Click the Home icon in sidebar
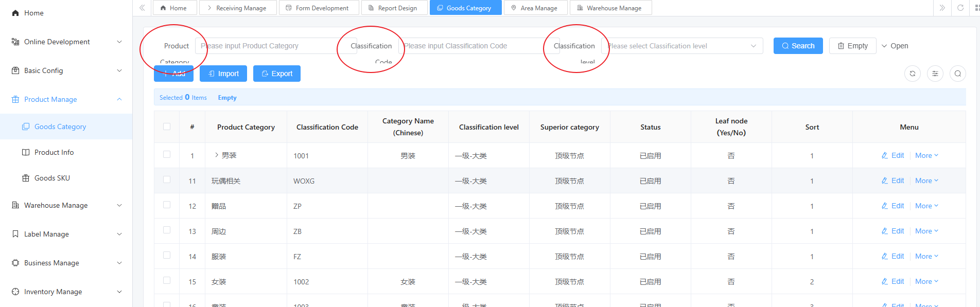 point(15,13)
